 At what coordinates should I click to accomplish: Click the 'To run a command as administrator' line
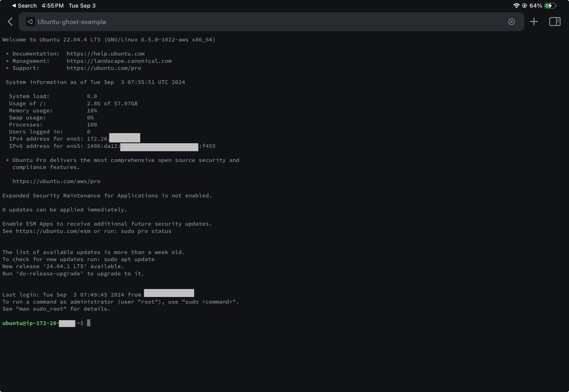[121, 302]
